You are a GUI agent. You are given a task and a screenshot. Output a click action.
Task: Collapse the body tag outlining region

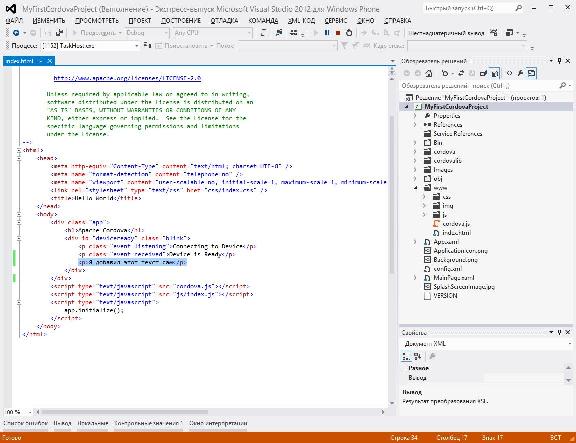click(x=19, y=214)
